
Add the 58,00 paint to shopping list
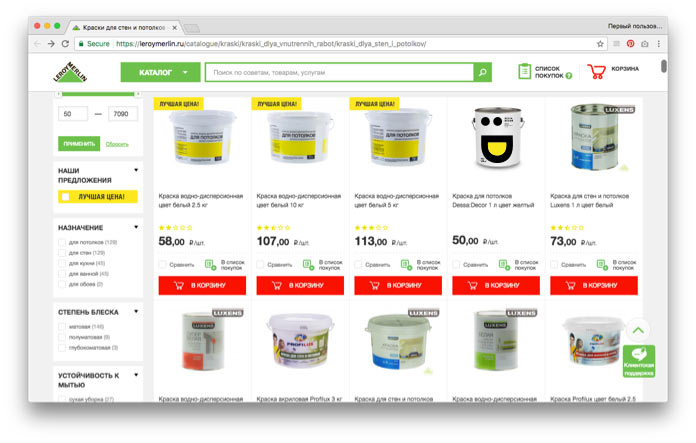click(x=210, y=265)
